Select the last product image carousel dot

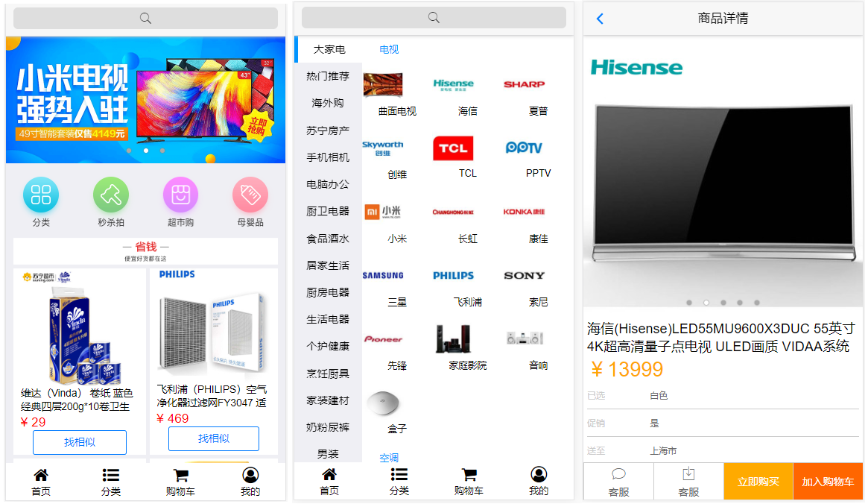pyautogui.click(x=757, y=303)
